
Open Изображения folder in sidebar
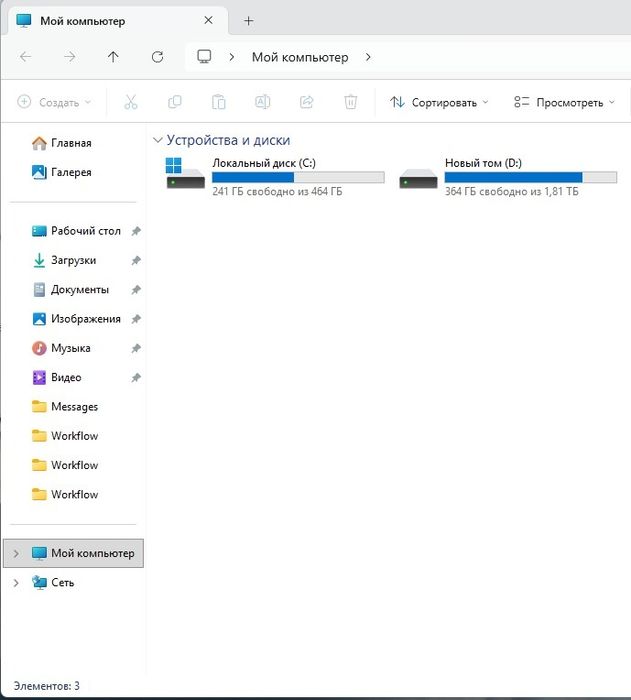pyautogui.click(x=76, y=319)
